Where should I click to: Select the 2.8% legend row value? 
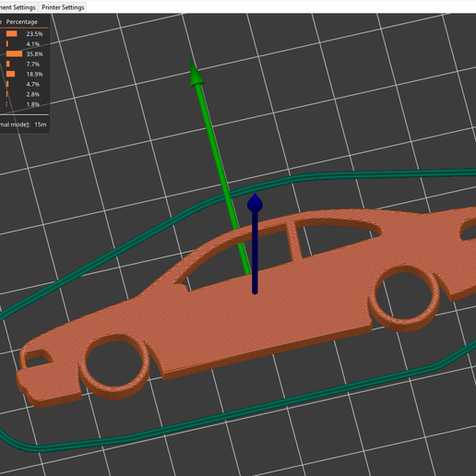point(33,94)
